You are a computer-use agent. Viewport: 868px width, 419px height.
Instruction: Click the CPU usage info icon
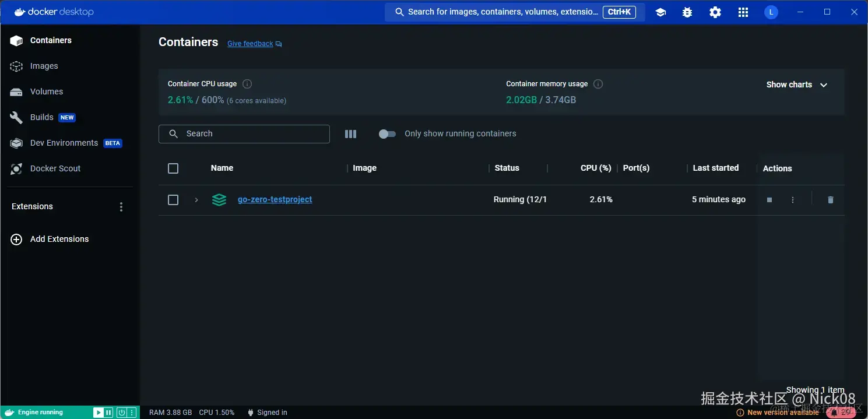[247, 84]
